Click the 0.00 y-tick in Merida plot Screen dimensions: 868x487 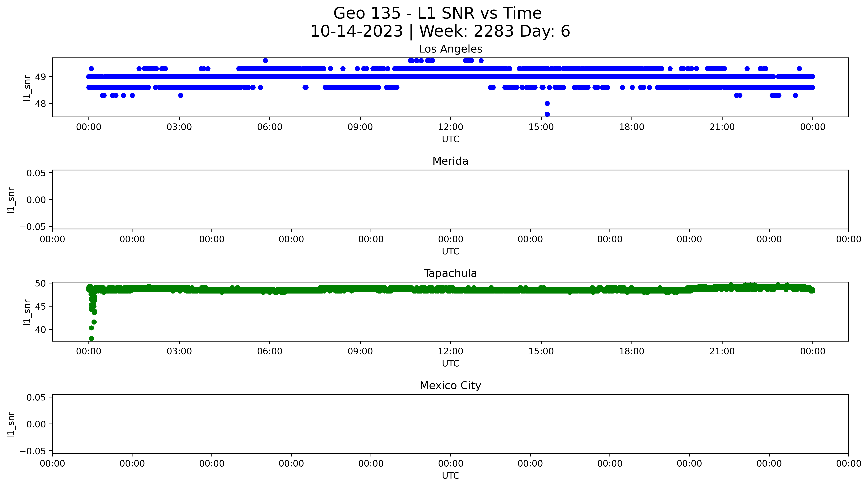(x=36, y=200)
